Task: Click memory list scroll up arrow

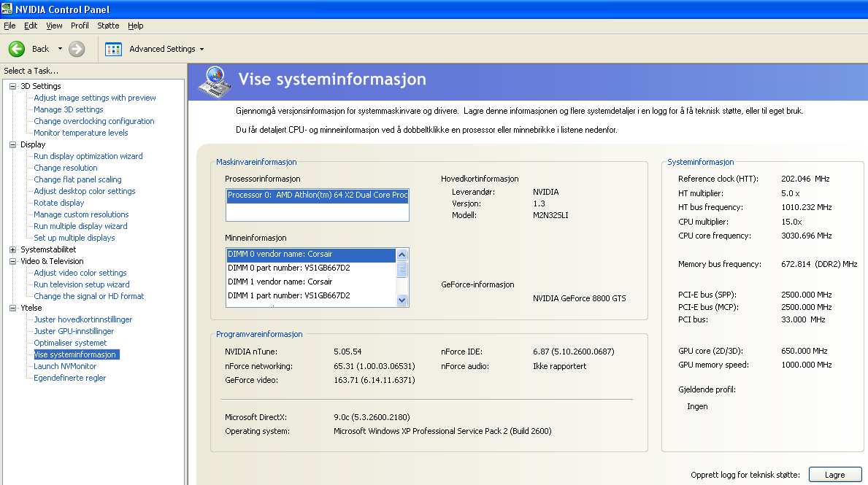Action: point(402,255)
